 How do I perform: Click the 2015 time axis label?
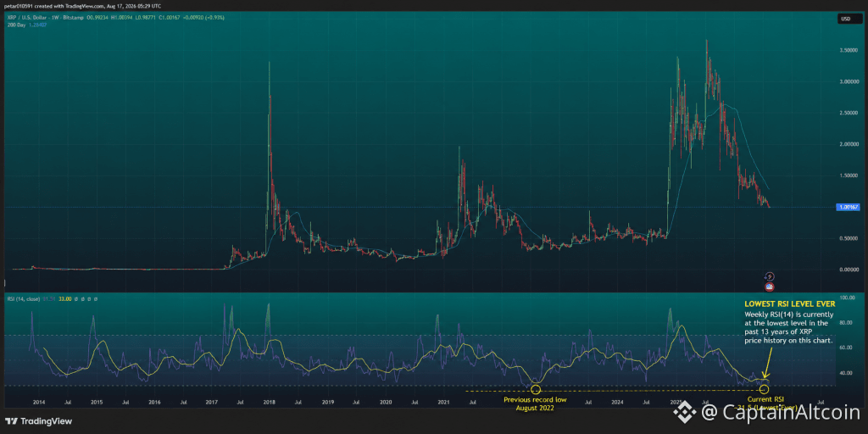click(x=97, y=403)
